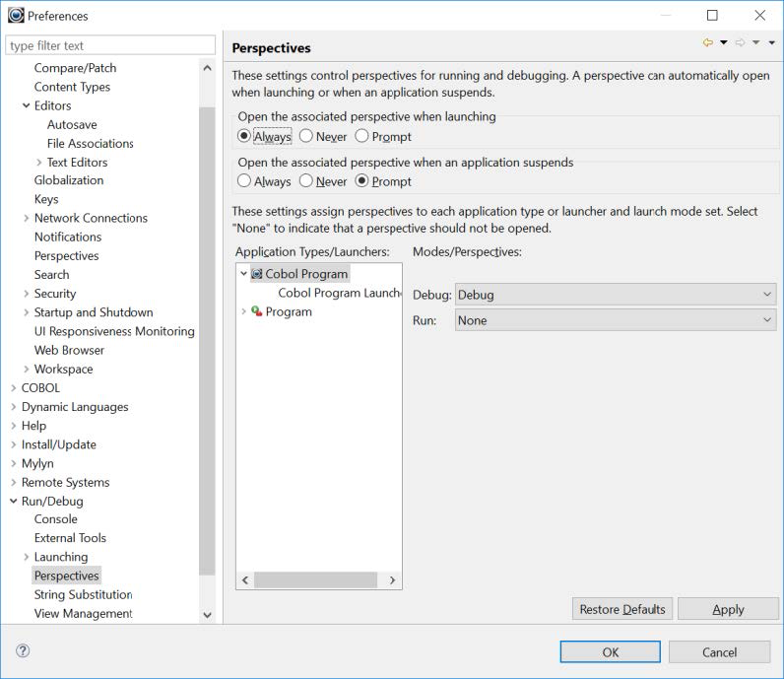
Task: Click the Cobol Program icon in launchers tree
Action: point(256,274)
